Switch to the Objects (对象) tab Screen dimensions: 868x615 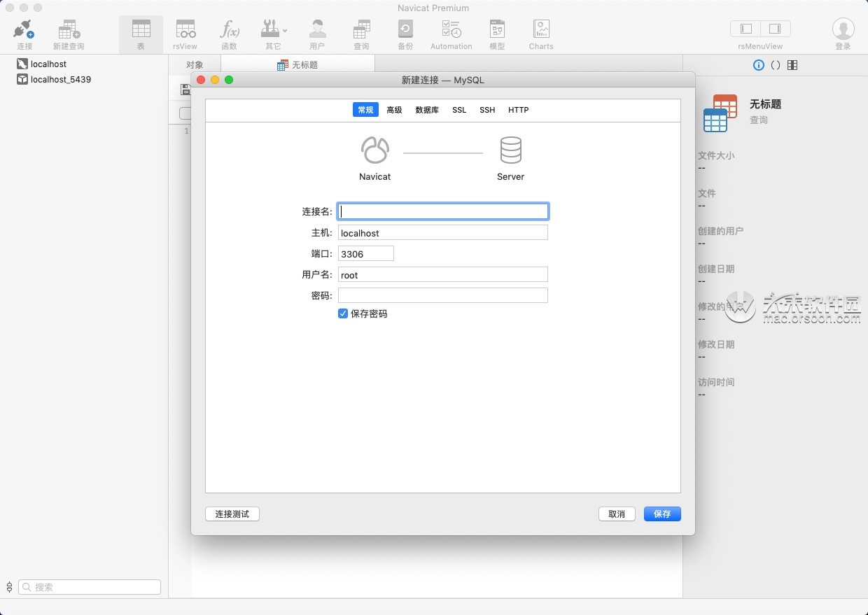[x=195, y=65]
